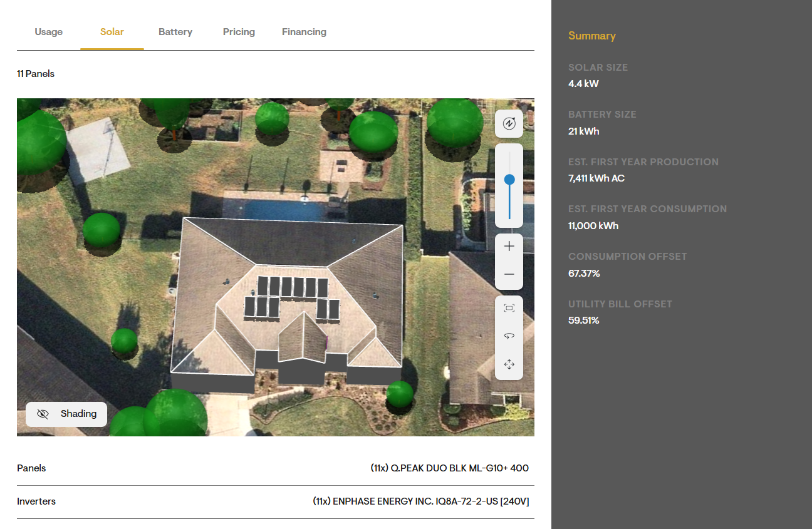Select the active Solar tab
The height and width of the screenshot is (529, 812).
point(112,32)
